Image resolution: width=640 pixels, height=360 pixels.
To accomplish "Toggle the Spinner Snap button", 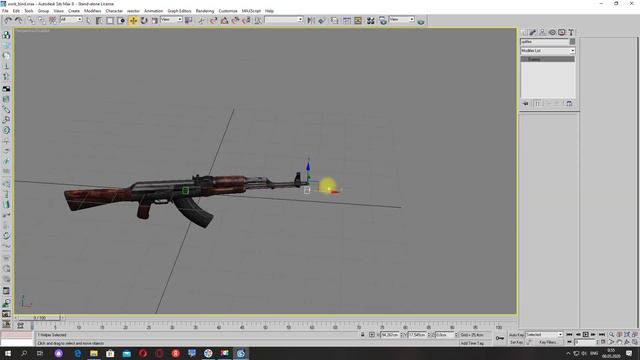I will pyautogui.click(x=246, y=20).
